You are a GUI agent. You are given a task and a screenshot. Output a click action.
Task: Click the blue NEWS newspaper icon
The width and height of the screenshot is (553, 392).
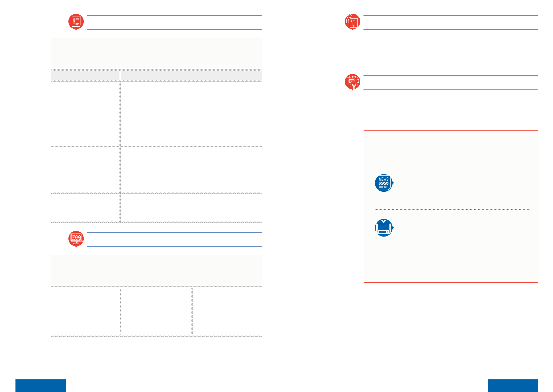point(384,183)
